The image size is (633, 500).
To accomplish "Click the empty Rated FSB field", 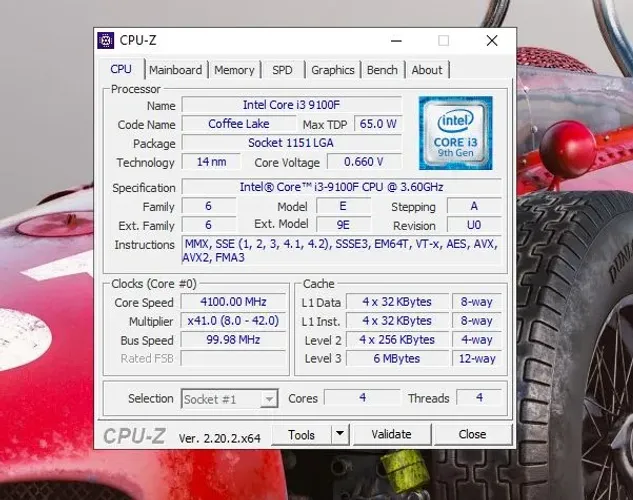I will 233,358.
